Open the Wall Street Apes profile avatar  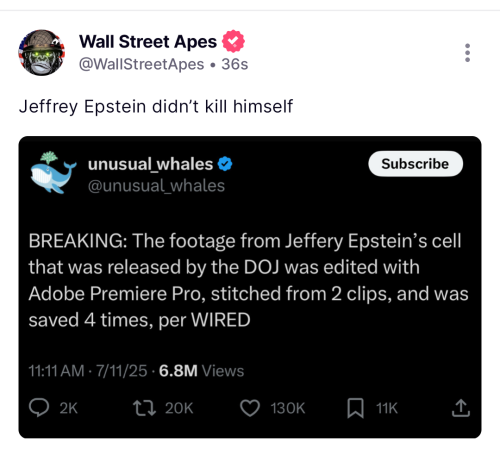click(x=41, y=53)
